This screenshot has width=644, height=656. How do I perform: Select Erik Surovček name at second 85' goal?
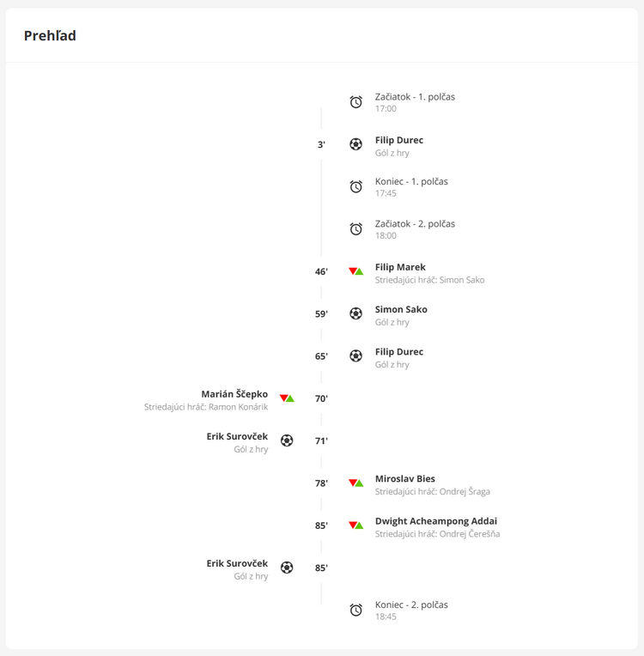(237, 563)
